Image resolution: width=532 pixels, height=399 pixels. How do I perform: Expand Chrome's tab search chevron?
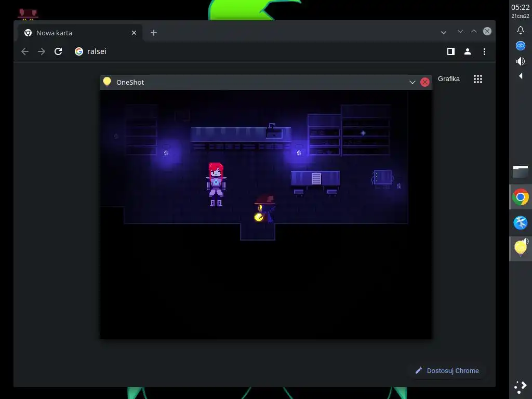click(444, 33)
